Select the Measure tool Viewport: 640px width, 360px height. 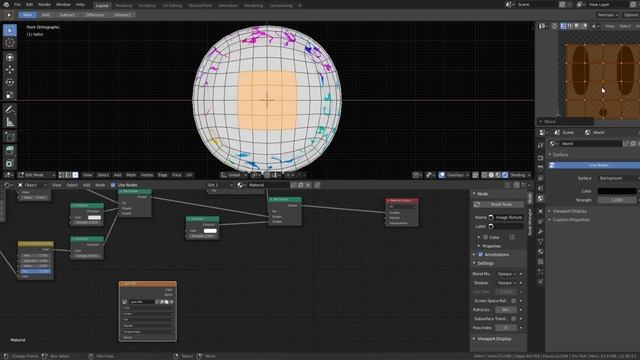point(10,122)
